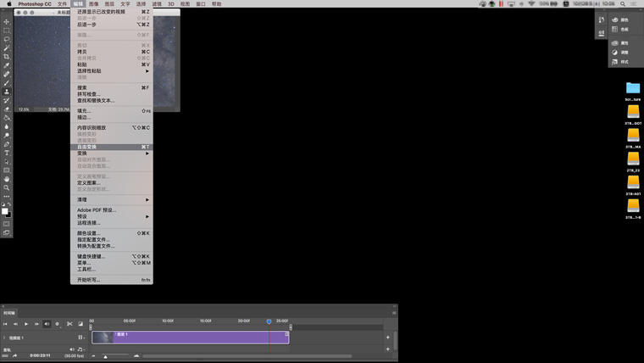
Task: Open the 调整 Adjustments panel
Action: [619, 53]
